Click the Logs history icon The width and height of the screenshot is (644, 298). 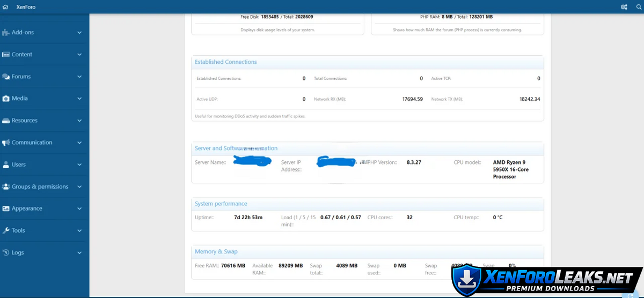tap(6, 252)
